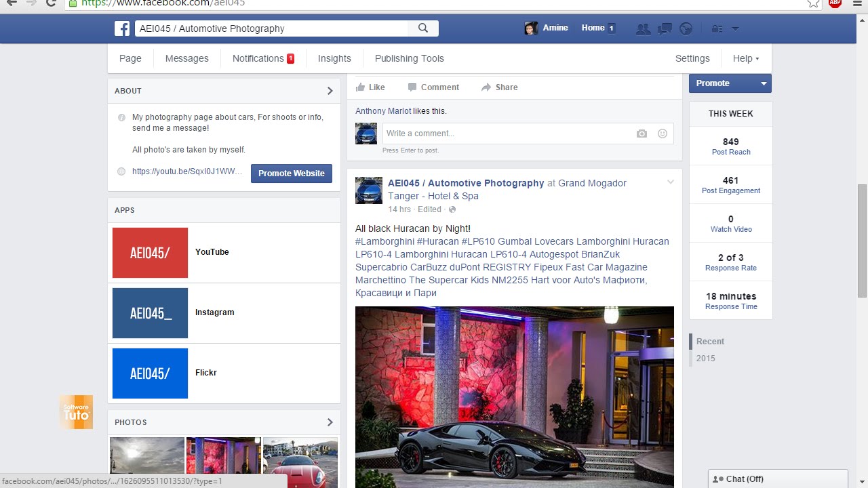Screen dimensions: 868x488
Task: Open the red car photo thumbnail
Action: click(x=300, y=463)
